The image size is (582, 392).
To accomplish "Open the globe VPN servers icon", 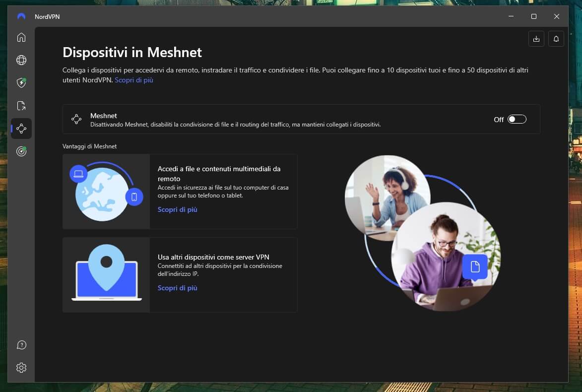I will (x=21, y=60).
